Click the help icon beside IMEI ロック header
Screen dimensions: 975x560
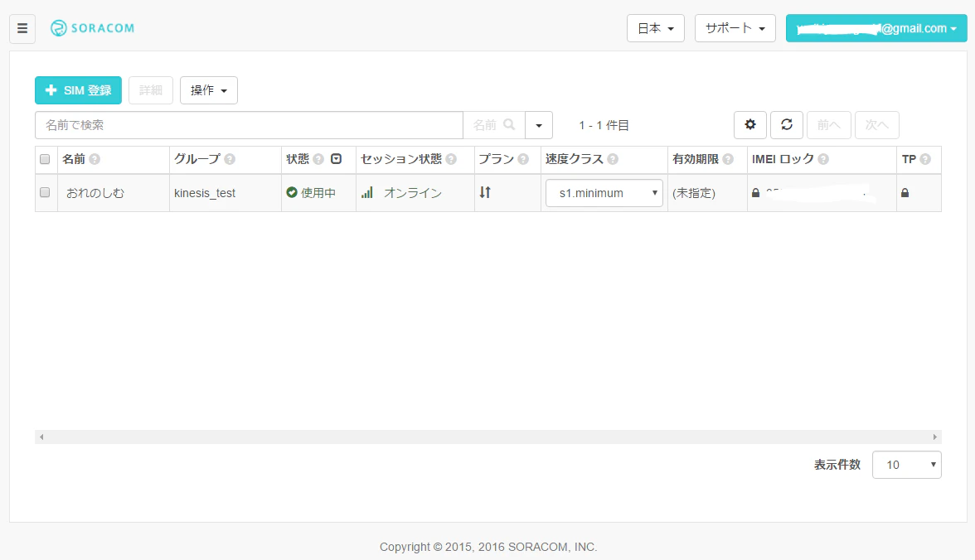(x=823, y=159)
